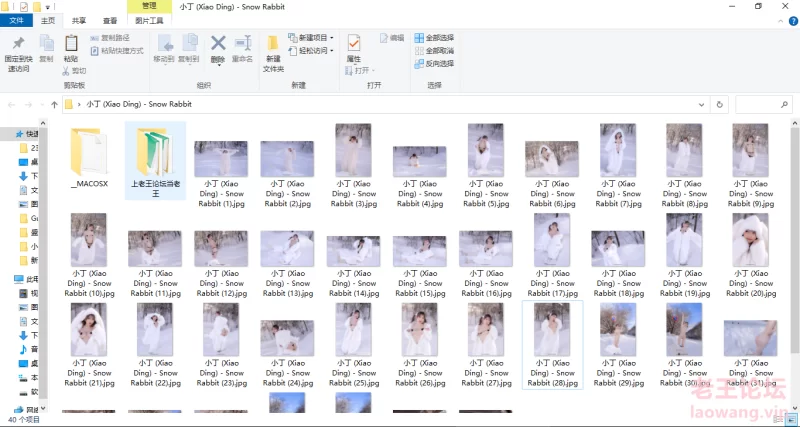Click the Forward arrow in the navigation bar

click(x=29, y=105)
